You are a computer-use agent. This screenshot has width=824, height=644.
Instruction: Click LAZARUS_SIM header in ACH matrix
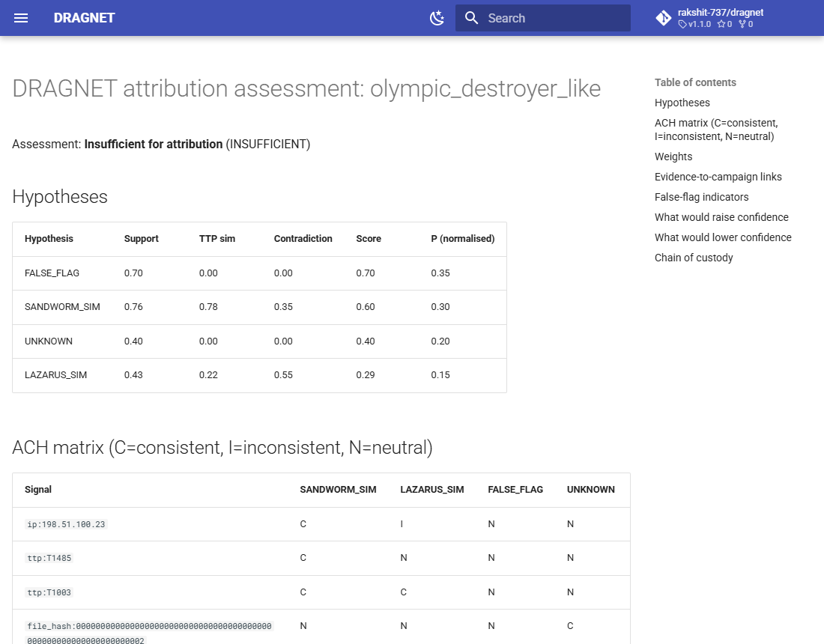point(432,490)
